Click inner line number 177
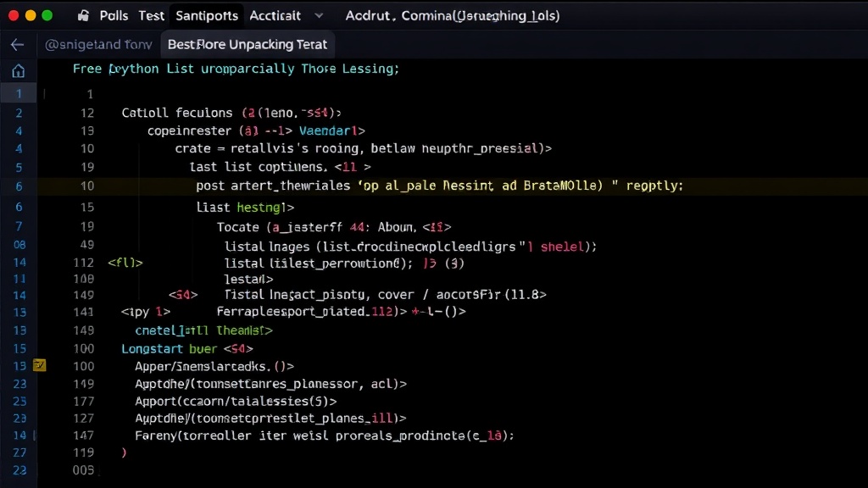Image resolution: width=868 pixels, height=488 pixels. [x=84, y=401]
